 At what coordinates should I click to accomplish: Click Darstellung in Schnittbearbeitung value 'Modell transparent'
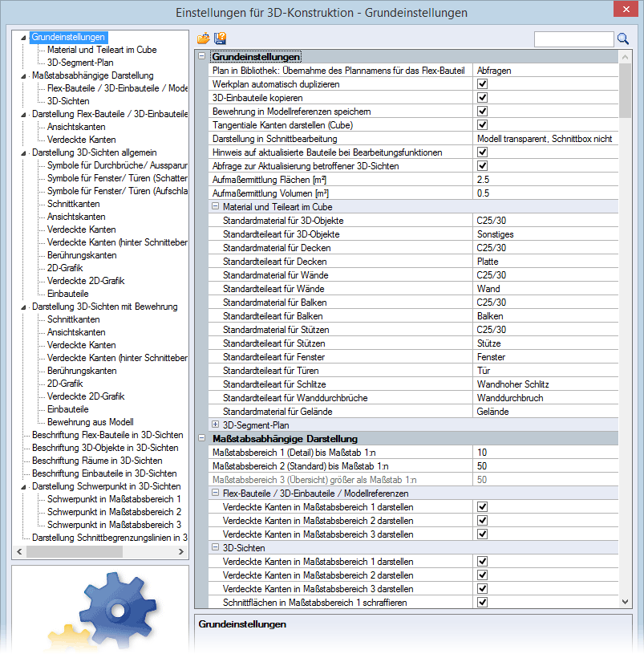tap(545, 139)
